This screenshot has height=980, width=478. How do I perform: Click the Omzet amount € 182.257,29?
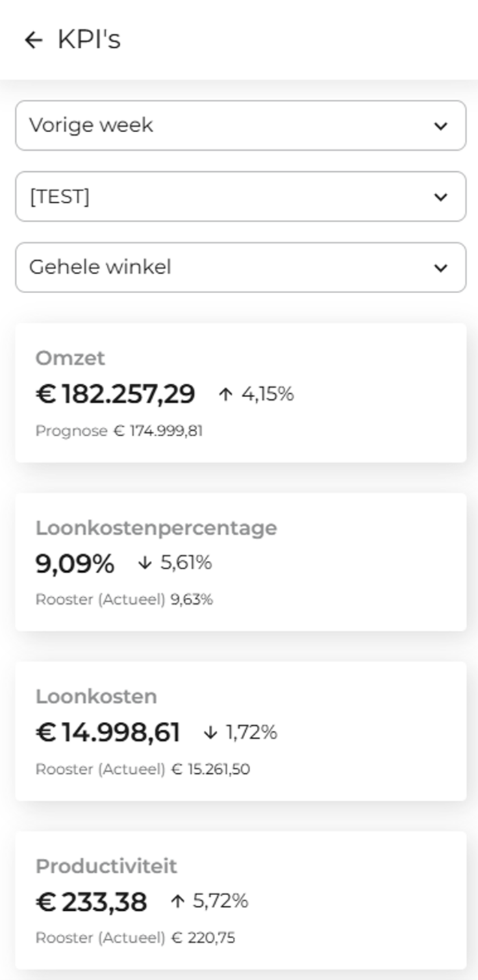(115, 394)
